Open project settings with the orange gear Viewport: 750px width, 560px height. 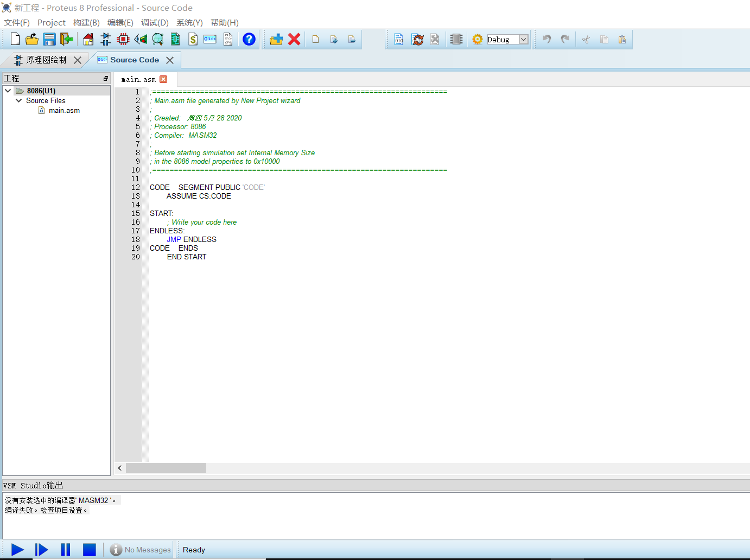(x=478, y=39)
